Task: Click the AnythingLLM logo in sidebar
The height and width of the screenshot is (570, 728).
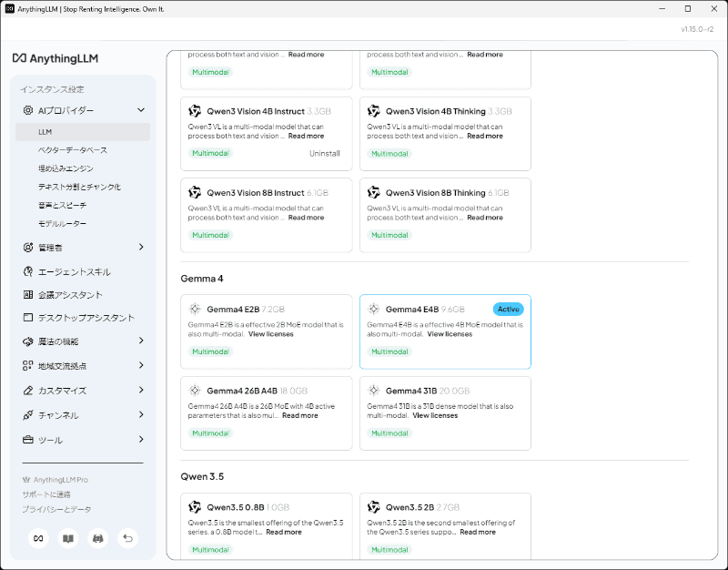Action: pos(56,58)
